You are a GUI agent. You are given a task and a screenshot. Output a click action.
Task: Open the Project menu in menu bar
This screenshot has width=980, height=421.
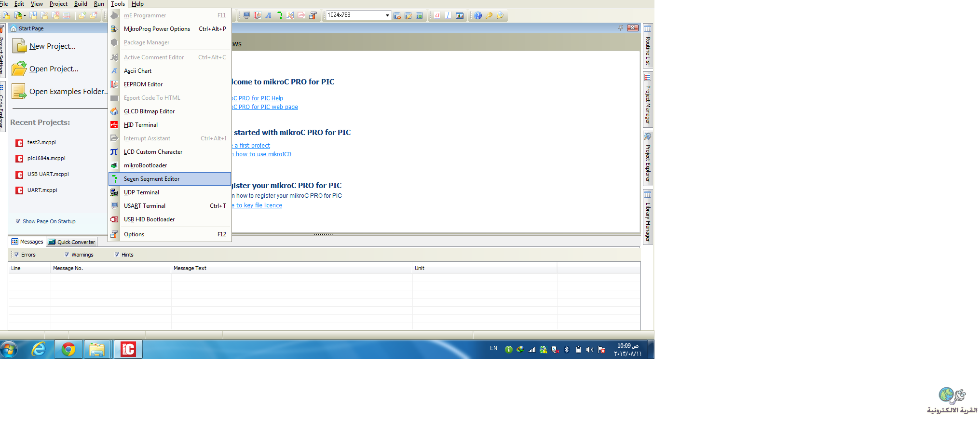click(x=58, y=4)
